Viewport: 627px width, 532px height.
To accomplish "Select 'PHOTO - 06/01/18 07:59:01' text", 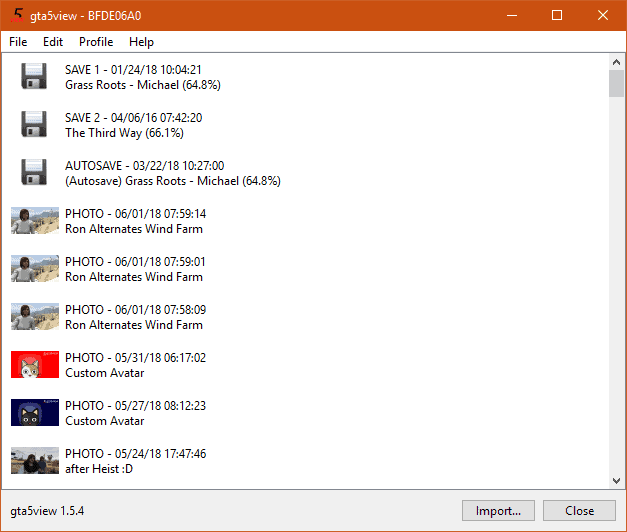I will pyautogui.click(x=136, y=262).
